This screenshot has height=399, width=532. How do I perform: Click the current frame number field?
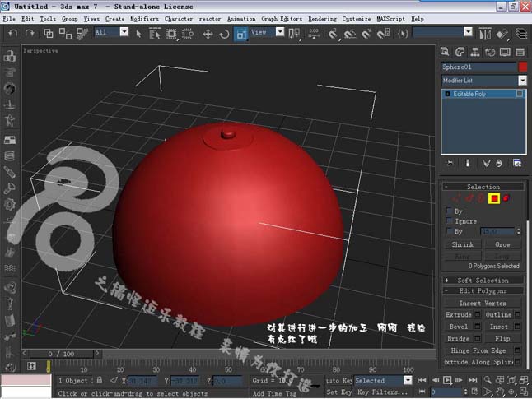click(446, 392)
